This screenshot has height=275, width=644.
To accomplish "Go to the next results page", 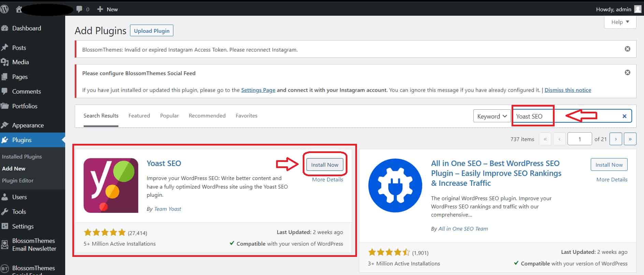I will (x=616, y=139).
